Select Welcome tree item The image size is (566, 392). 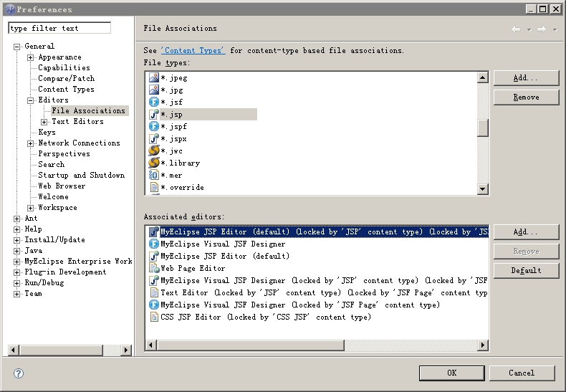53,197
